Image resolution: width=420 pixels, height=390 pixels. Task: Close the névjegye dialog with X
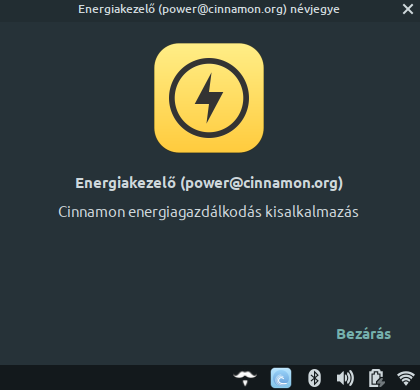[x=408, y=9]
